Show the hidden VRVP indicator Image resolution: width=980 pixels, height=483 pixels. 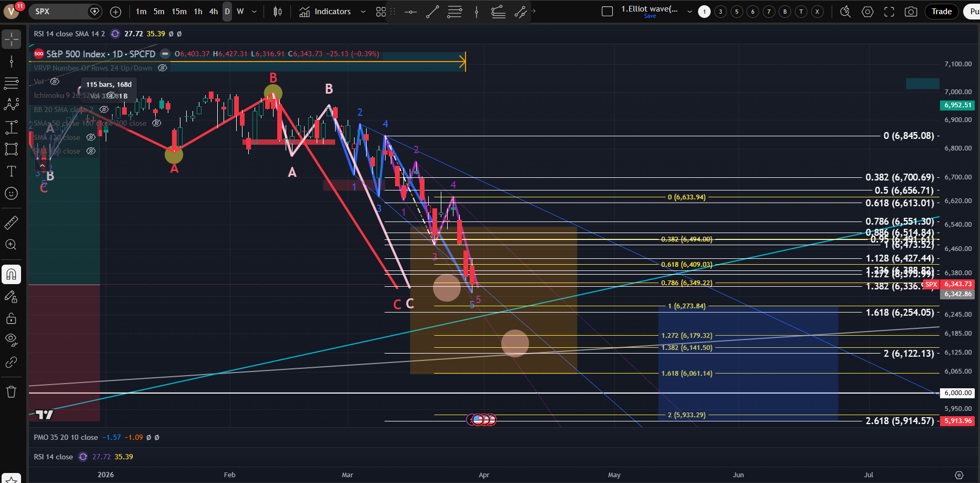point(163,68)
